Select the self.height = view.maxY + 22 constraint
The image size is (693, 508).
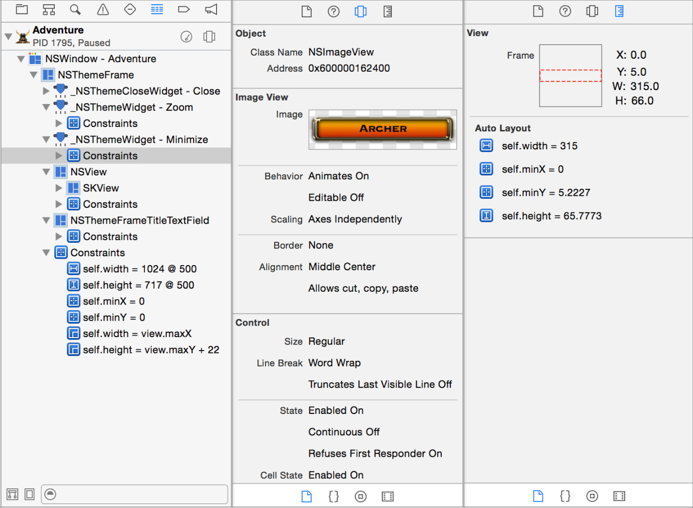116,350
